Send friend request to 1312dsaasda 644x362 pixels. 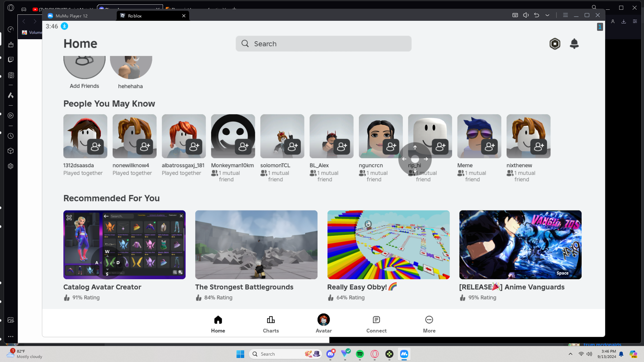click(x=96, y=146)
